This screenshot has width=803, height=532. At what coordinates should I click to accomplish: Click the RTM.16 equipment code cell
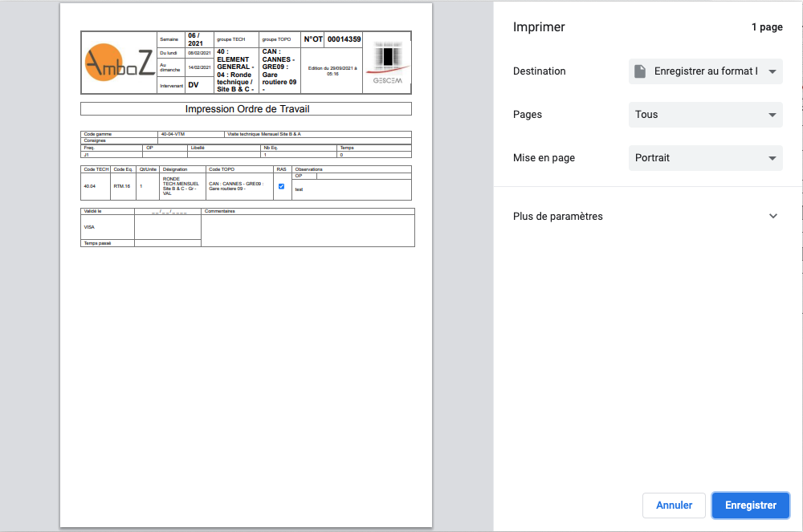(122, 186)
